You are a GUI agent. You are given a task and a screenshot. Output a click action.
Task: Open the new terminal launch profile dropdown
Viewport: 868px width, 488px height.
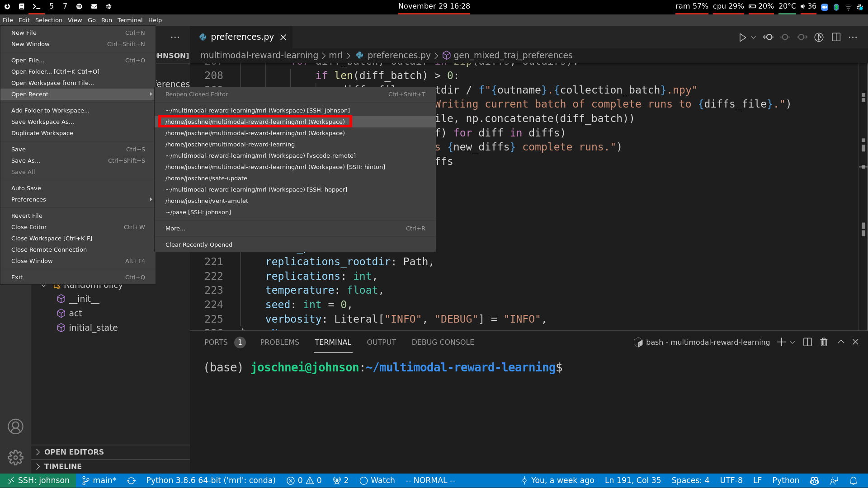click(x=793, y=343)
